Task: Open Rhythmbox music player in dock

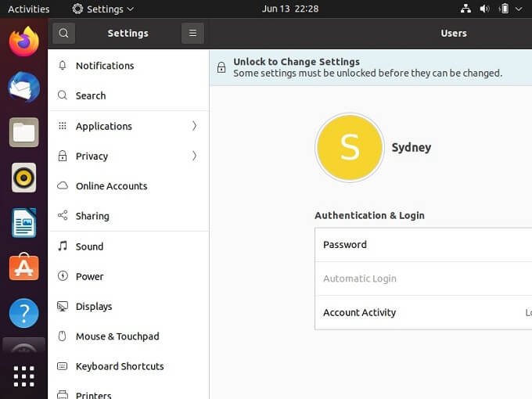Action: pyautogui.click(x=23, y=178)
